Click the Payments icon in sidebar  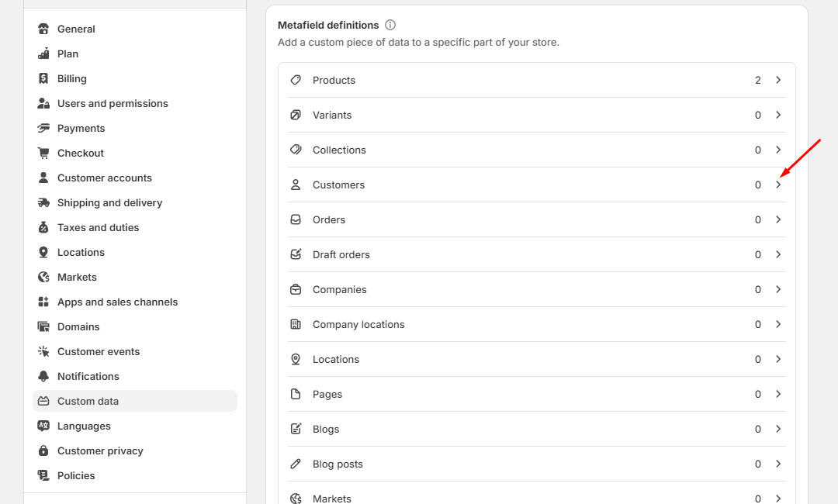43,128
